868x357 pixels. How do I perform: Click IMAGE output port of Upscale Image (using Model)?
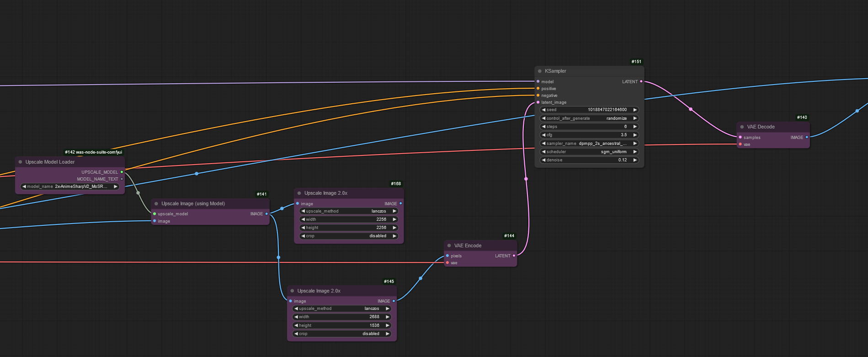point(266,213)
